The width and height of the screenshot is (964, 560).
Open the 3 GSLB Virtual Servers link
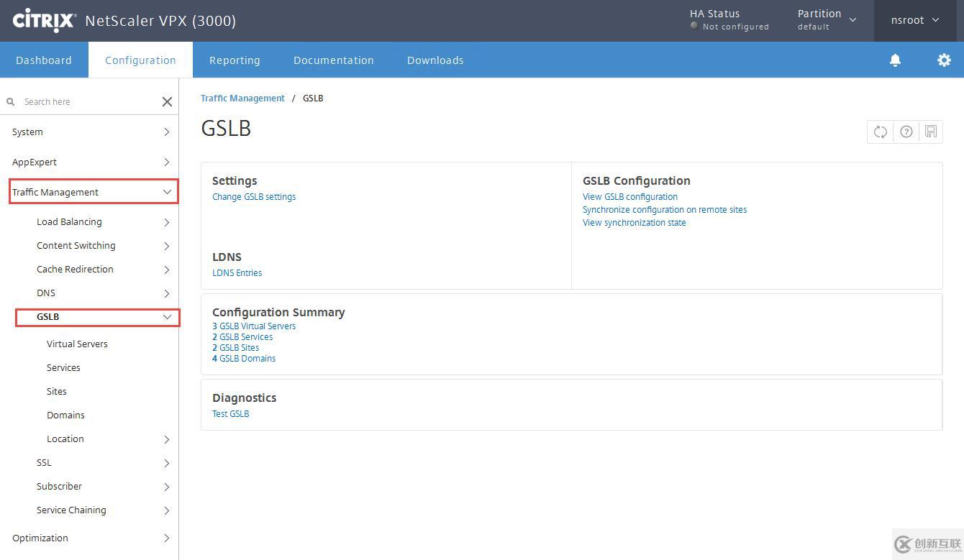(254, 326)
